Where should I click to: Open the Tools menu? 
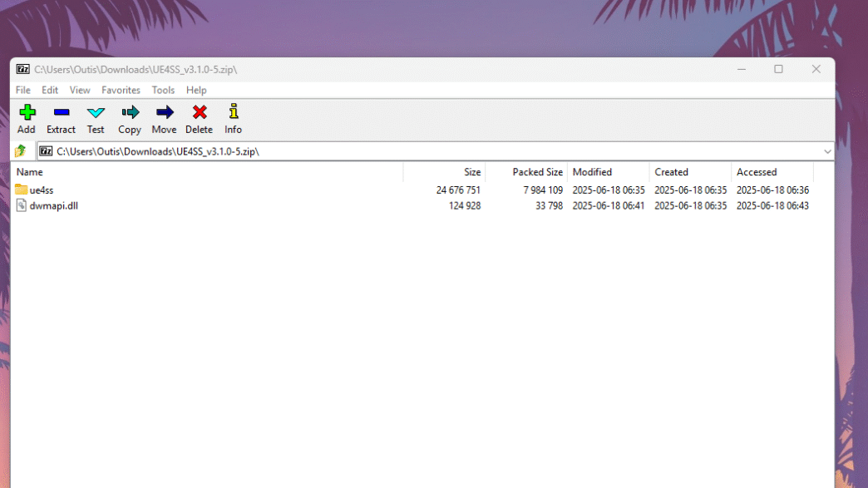point(163,90)
